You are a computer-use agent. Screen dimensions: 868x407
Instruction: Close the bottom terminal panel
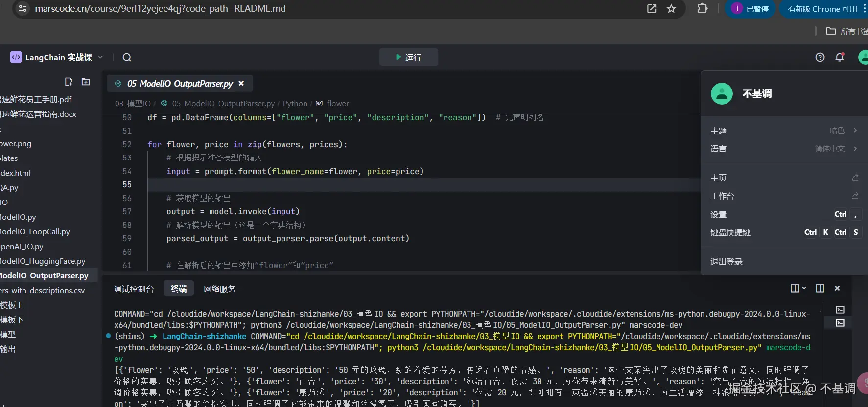837,288
